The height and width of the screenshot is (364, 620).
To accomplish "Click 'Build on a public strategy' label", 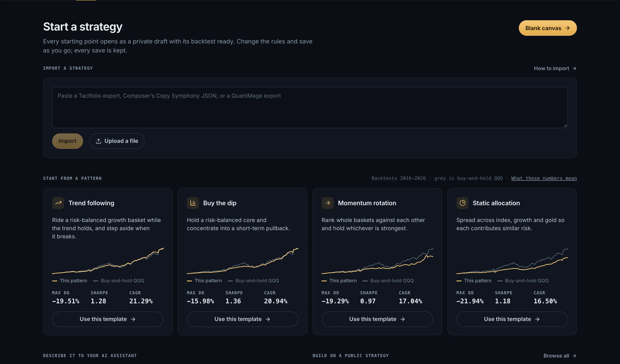I will pos(351,356).
